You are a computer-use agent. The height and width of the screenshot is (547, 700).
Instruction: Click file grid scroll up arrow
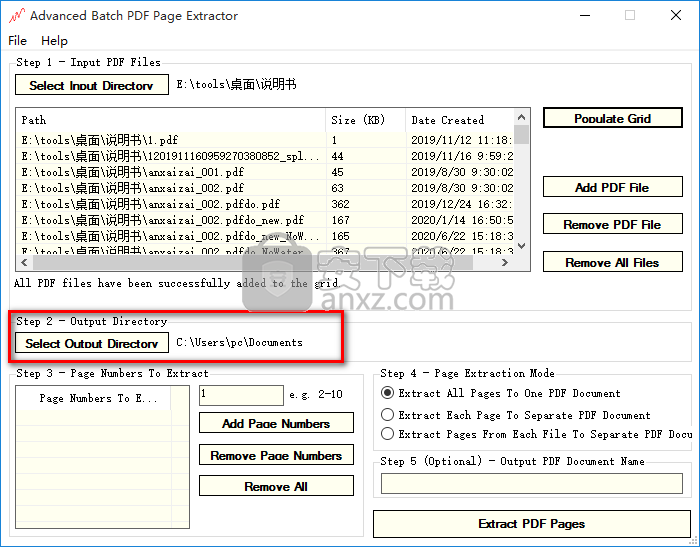click(521, 118)
